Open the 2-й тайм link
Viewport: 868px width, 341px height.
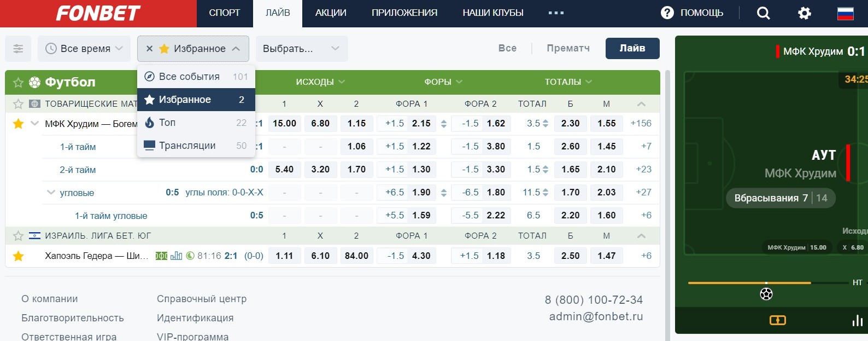click(78, 170)
